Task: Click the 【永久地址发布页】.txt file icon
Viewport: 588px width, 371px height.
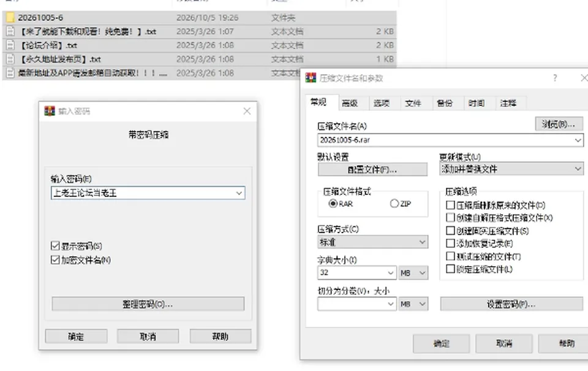Action: pyautogui.click(x=10, y=59)
